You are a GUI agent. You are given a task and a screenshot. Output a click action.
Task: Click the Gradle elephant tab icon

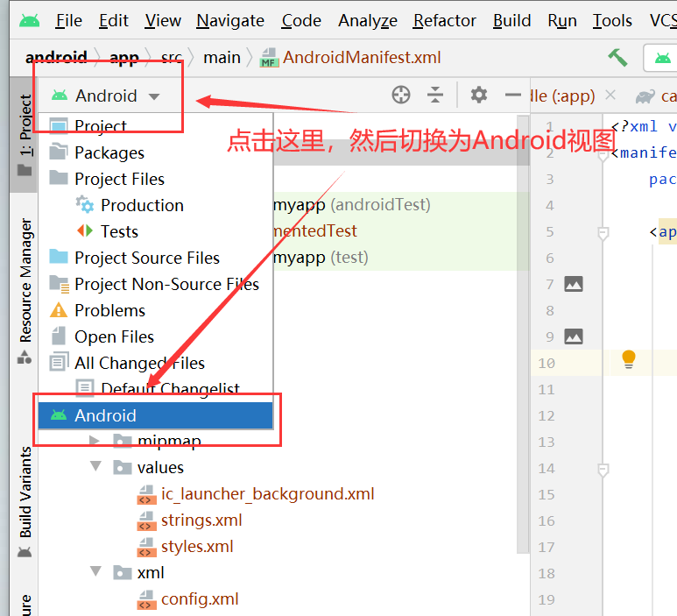645,96
